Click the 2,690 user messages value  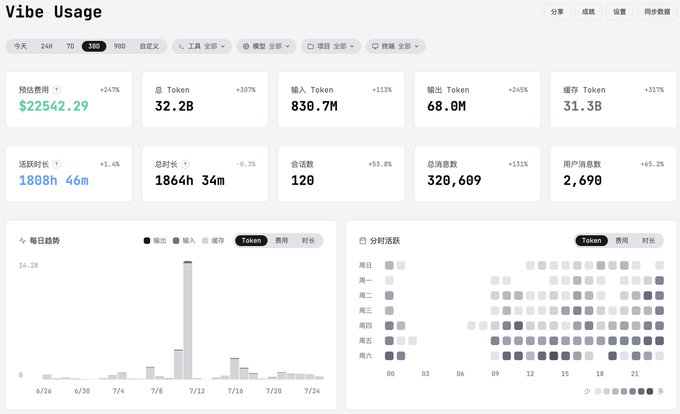pyautogui.click(x=582, y=180)
